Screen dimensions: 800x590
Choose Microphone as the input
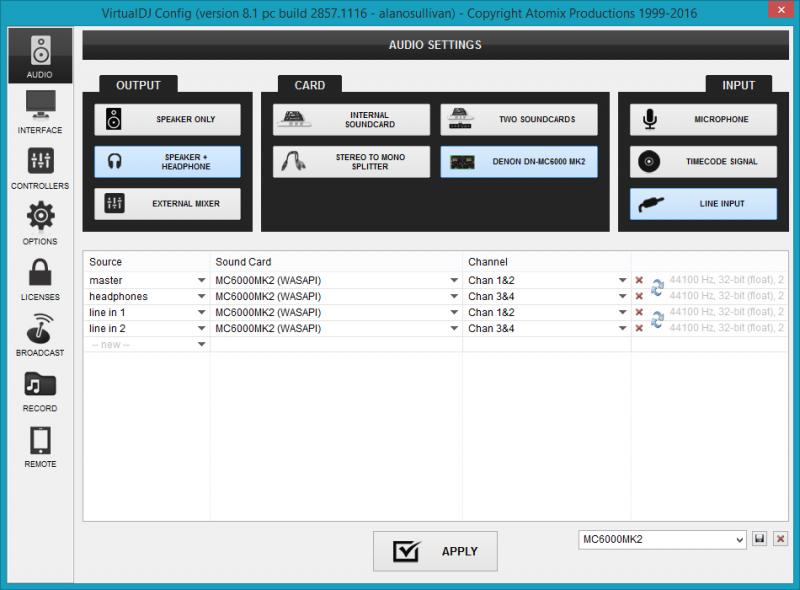pos(703,120)
